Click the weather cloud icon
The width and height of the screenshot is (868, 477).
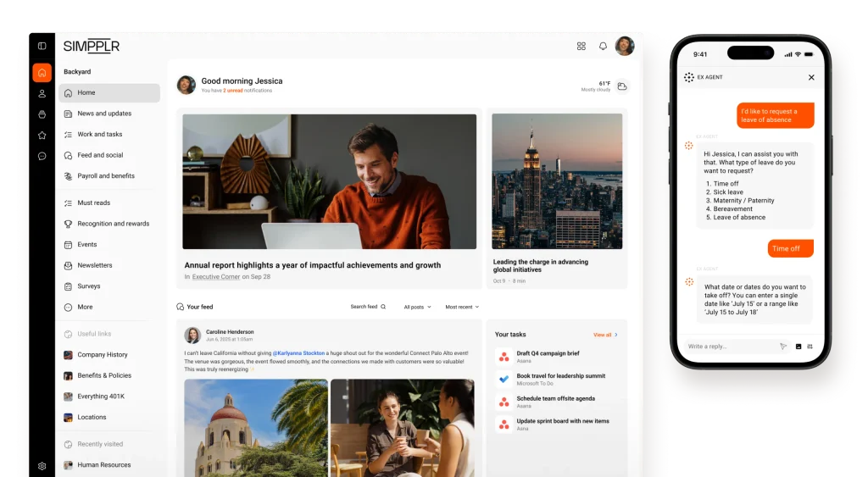[x=622, y=86]
